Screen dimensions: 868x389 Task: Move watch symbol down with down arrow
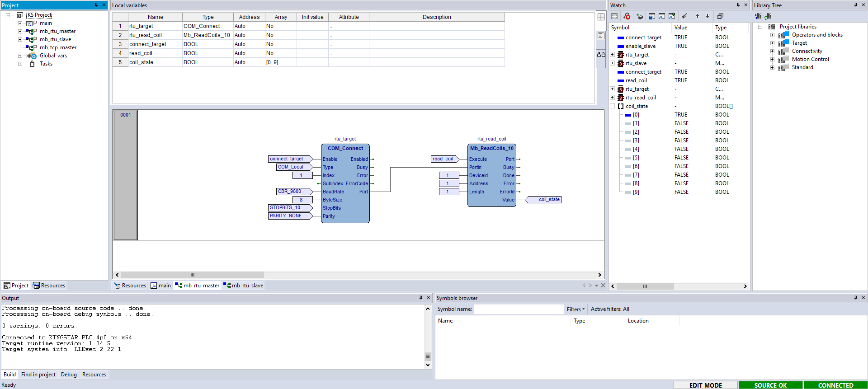(708, 16)
